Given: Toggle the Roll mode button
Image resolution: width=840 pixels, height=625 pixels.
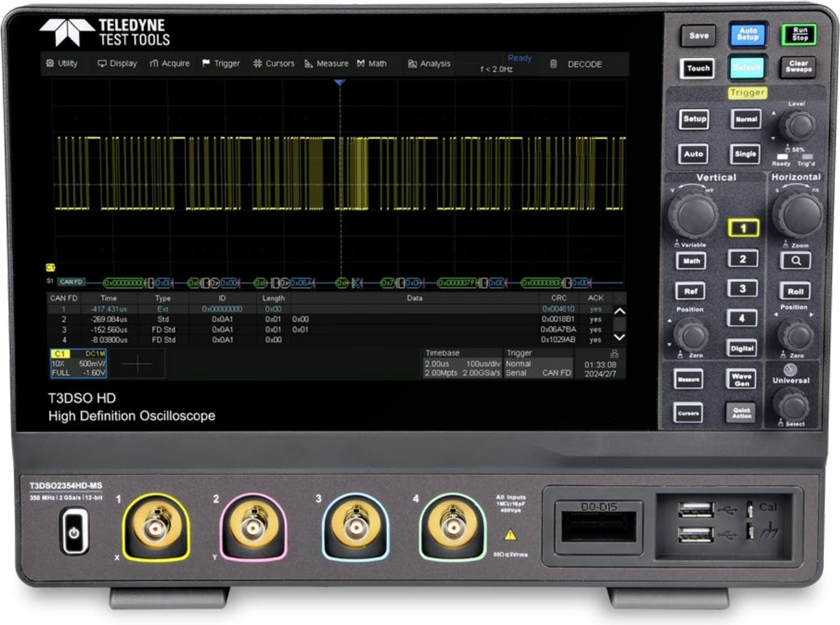Looking at the screenshot, I should 796,292.
